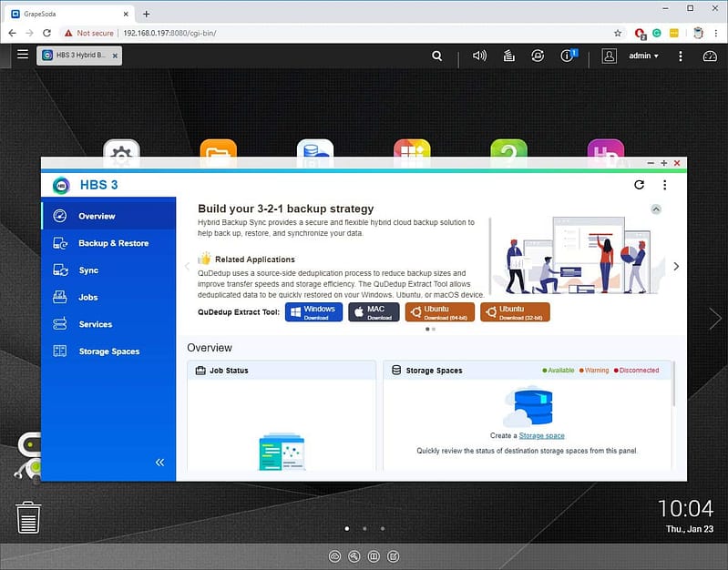Open App Center grid desktop icon
This screenshot has height=570, width=728.
[412, 153]
